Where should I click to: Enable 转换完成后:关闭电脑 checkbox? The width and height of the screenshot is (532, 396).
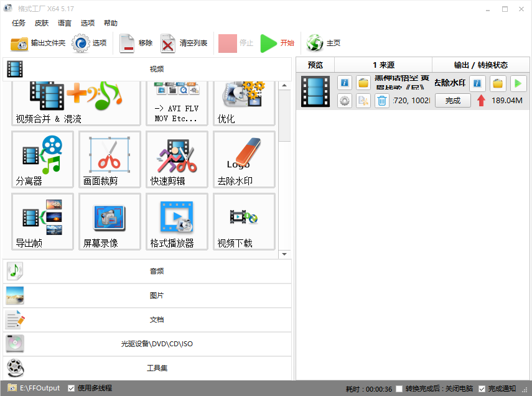click(399, 389)
